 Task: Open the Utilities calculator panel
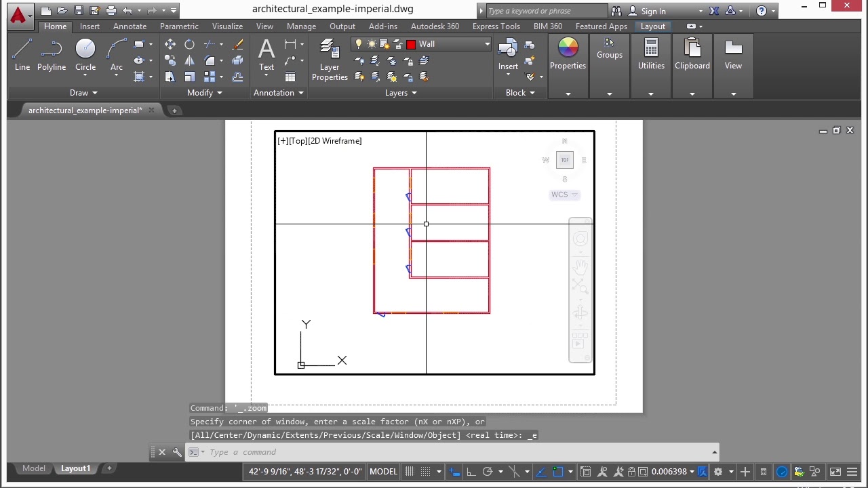pyautogui.click(x=651, y=55)
